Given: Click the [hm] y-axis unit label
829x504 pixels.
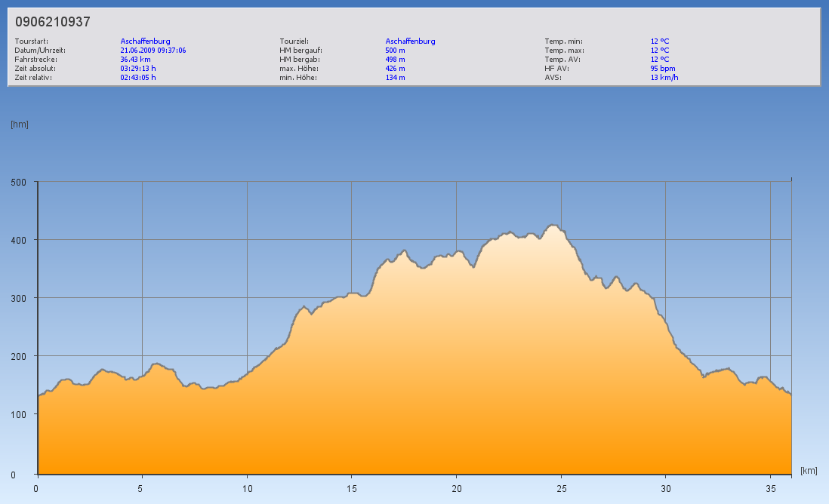Looking at the screenshot, I should pyautogui.click(x=20, y=124).
